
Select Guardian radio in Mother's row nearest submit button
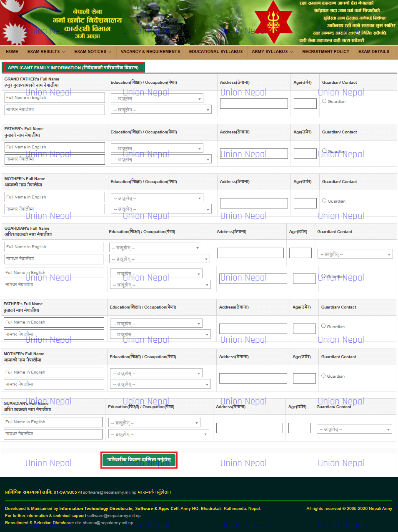(x=323, y=376)
